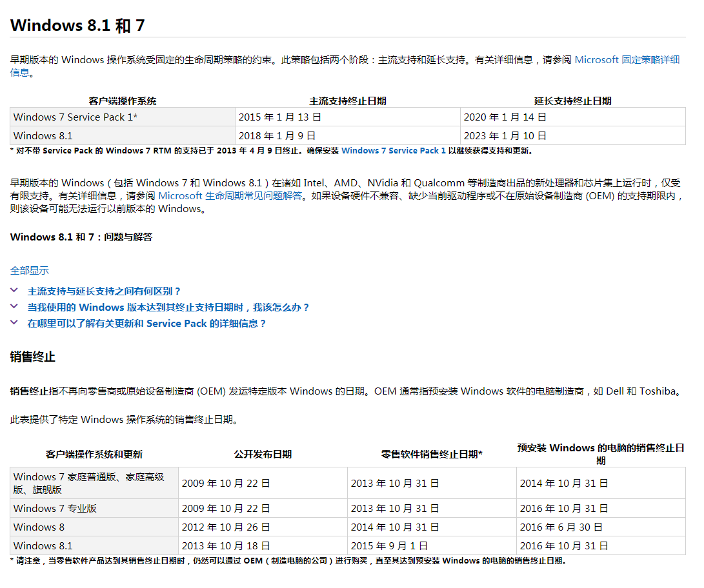This screenshot has width=704, height=588.
Task: Expand chevron beside 当我使用的 Windows 版本 question
Action: [x=15, y=308]
